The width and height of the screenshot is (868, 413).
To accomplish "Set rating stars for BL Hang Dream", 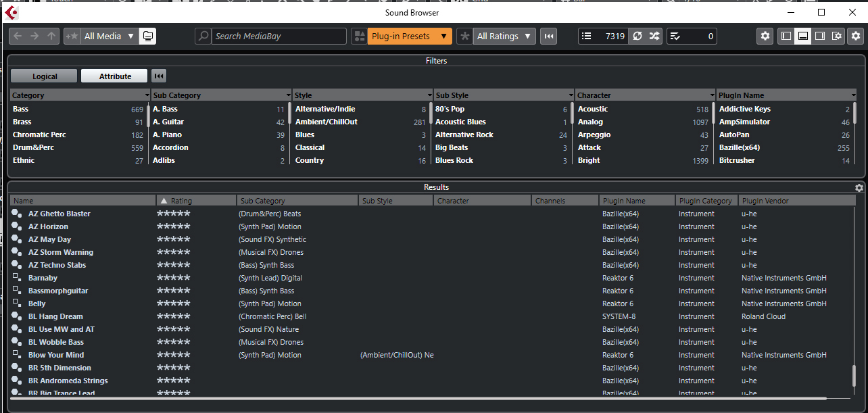I will point(173,316).
